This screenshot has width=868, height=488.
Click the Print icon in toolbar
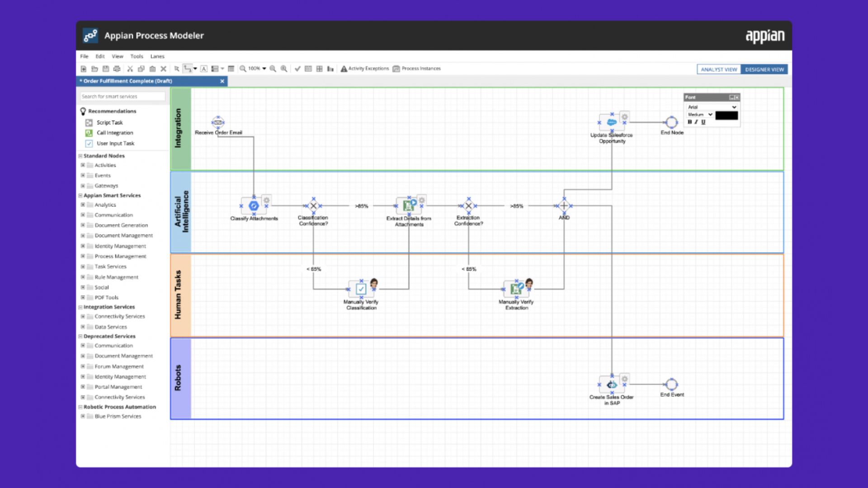[117, 69]
